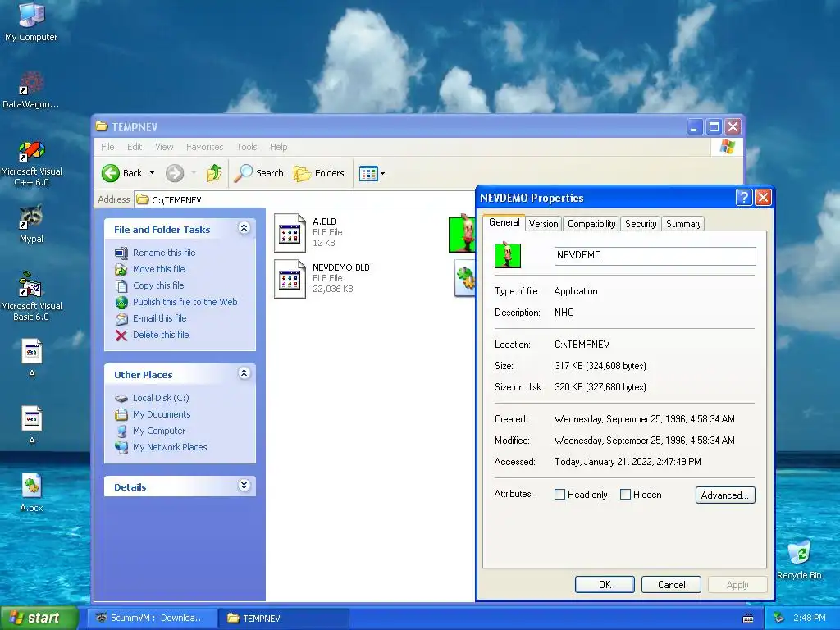This screenshot has width=840, height=630.
Task: Click Delete this file task
Action: click(x=161, y=335)
